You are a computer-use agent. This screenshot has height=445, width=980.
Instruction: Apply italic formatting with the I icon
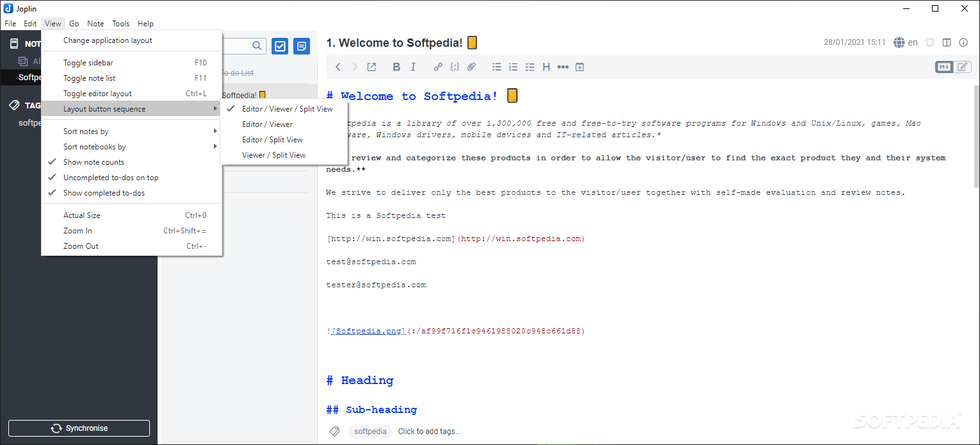point(413,67)
